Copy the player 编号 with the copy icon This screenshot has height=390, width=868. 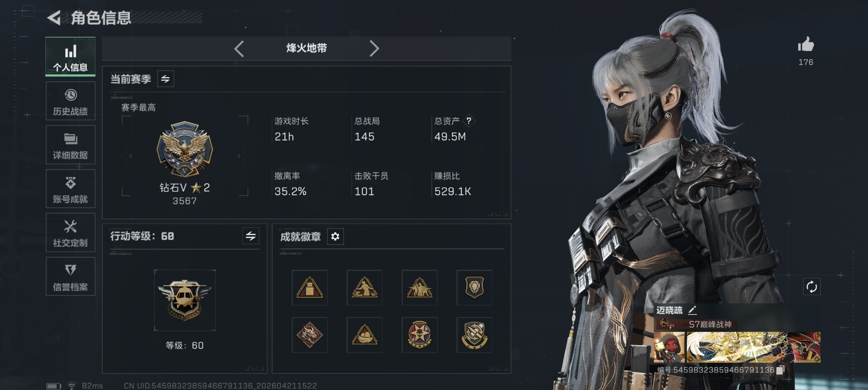tap(780, 370)
